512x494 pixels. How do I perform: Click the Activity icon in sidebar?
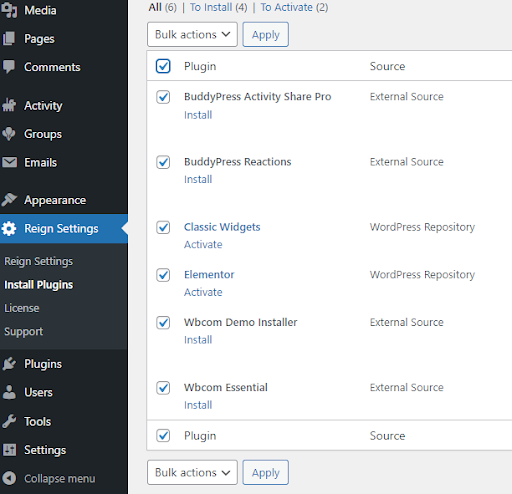pyautogui.click(x=9, y=105)
